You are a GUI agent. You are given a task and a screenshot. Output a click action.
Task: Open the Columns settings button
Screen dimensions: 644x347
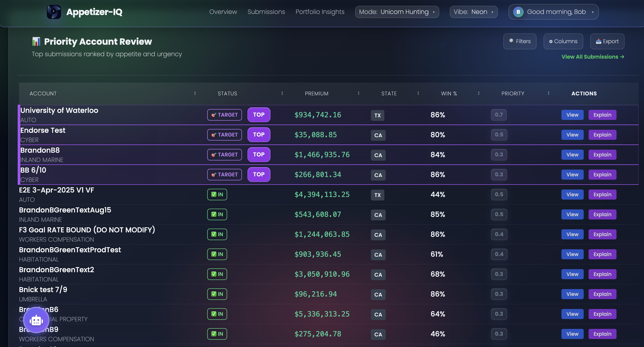click(563, 41)
